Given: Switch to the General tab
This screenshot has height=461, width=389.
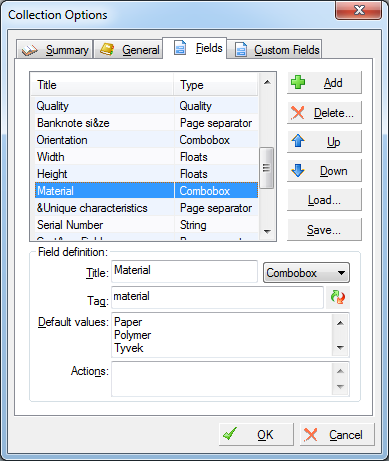Looking at the screenshot, I should (128, 50).
